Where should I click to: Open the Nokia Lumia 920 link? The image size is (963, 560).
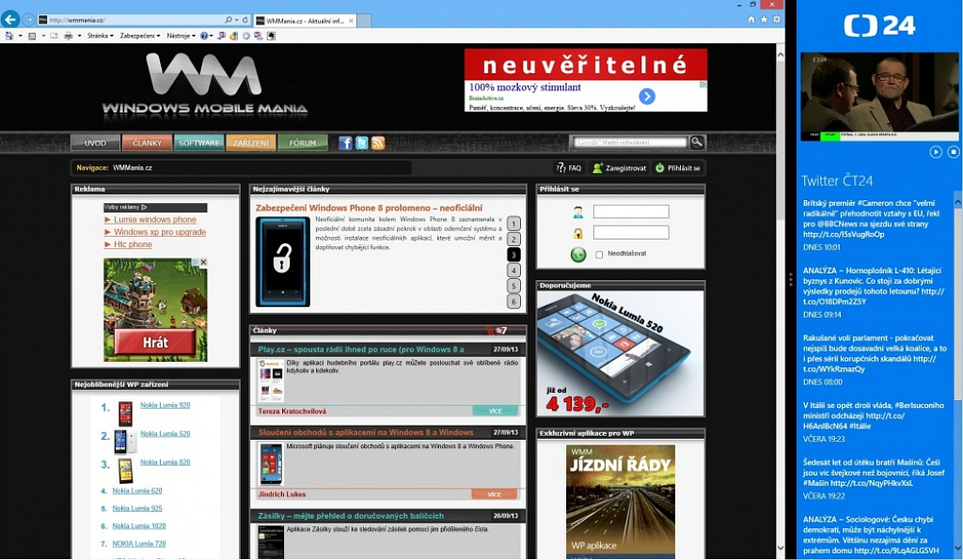(166, 405)
